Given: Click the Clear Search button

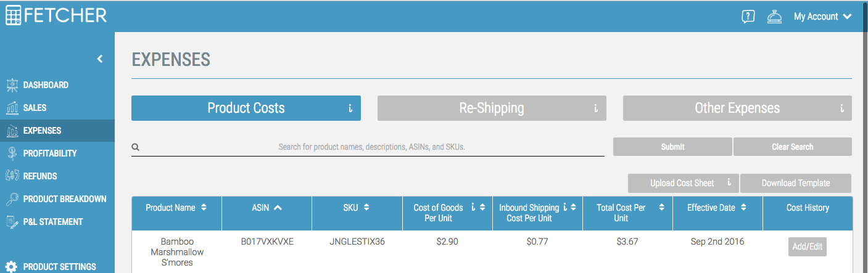Looking at the screenshot, I should click(792, 147).
